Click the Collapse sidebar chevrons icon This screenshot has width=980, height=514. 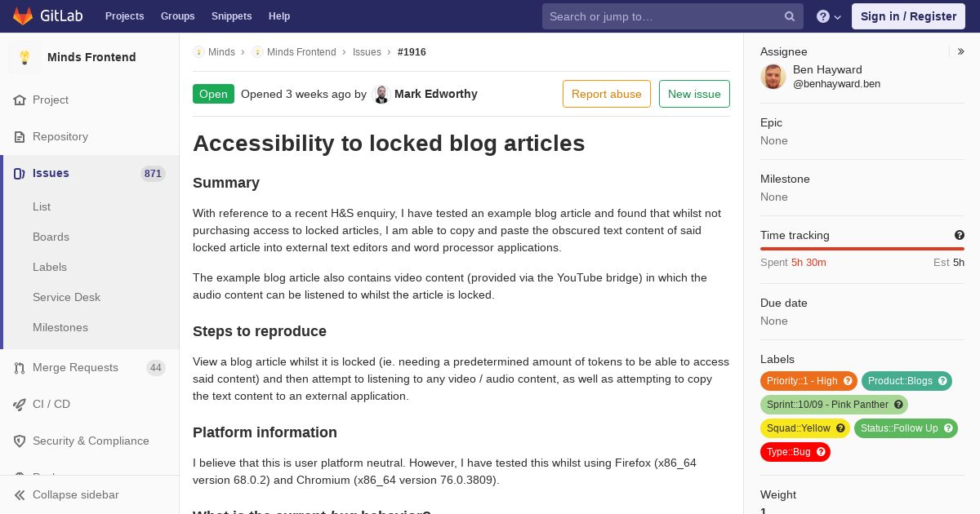pyautogui.click(x=20, y=494)
